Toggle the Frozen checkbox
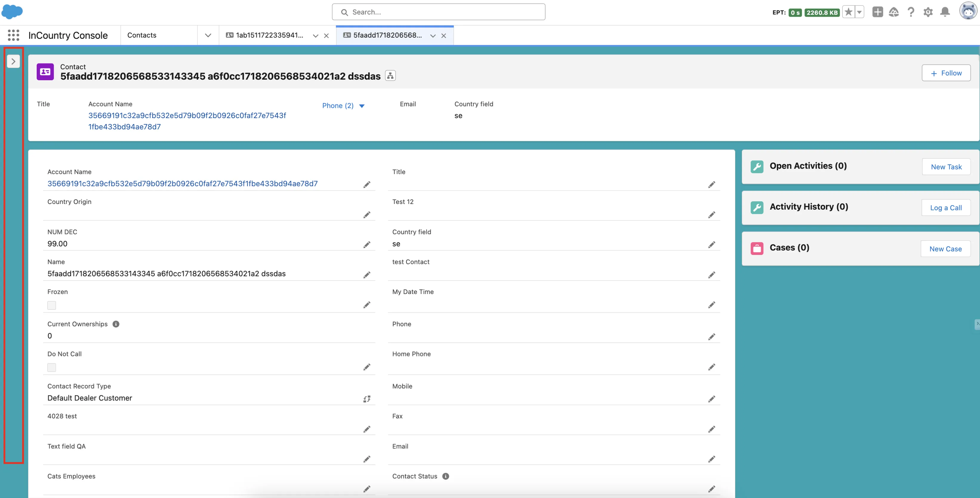The height and width of the screenshot is (498, 980). point(52,305)
